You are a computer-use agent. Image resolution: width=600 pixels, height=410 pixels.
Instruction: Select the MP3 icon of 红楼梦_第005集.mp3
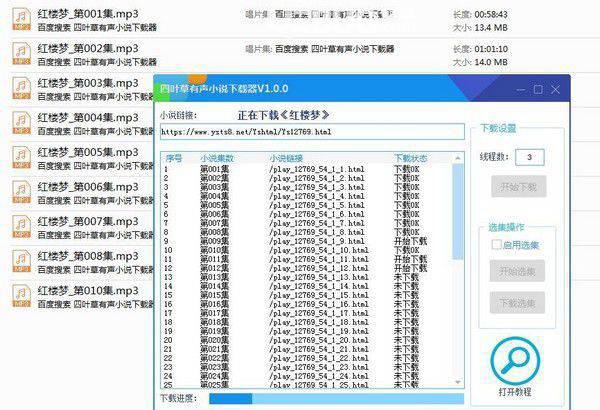click(x=21, y=157)
